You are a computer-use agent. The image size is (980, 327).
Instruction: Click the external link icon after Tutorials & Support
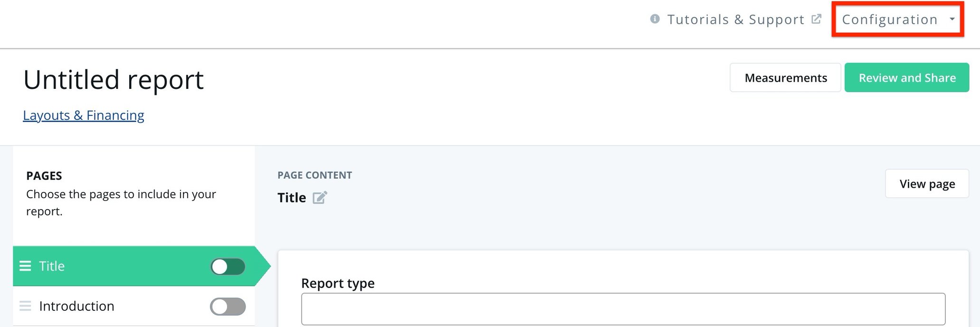[817, 18]
